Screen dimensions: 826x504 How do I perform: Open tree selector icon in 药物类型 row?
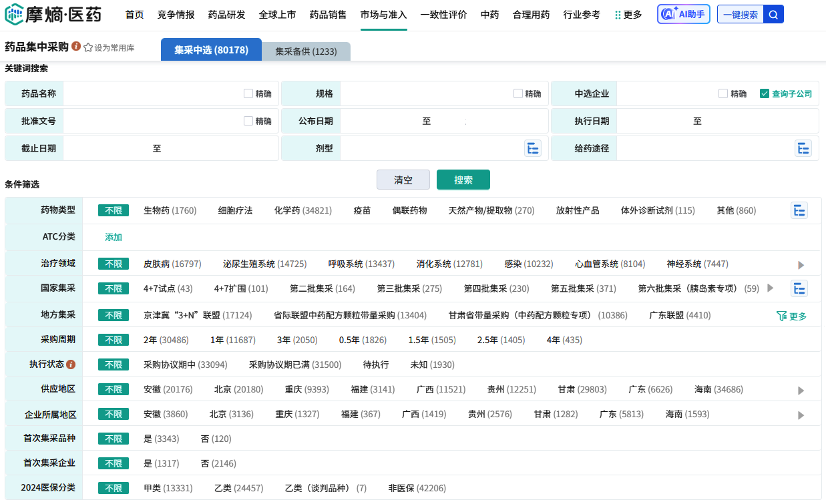(799, 210)
